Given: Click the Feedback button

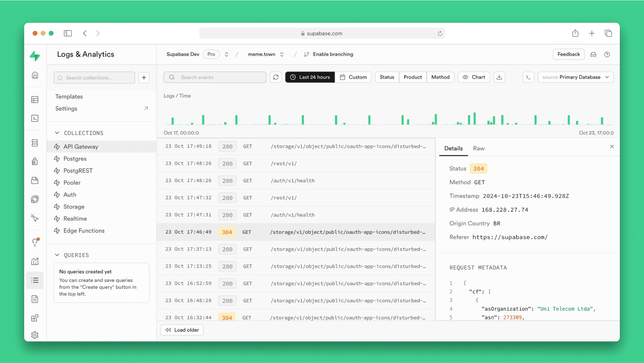Looking at the screenshot, I should click(x=569, y=54).
